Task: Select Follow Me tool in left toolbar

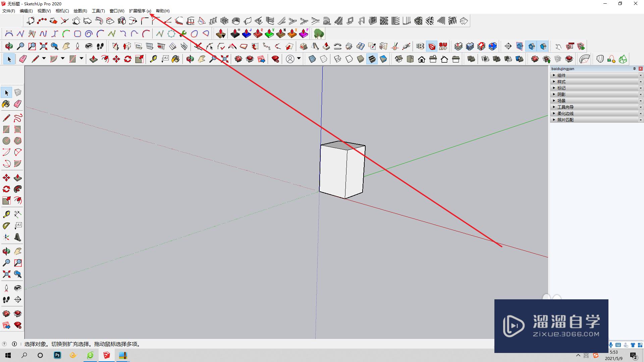Action: [18, 189]
